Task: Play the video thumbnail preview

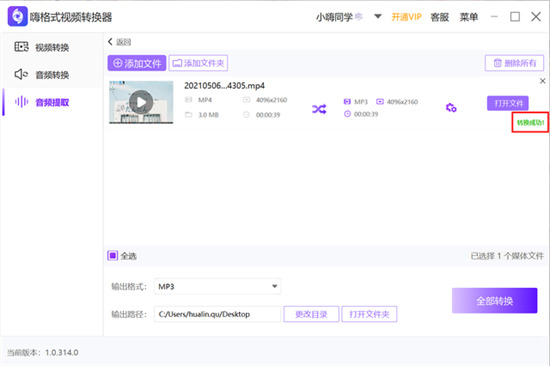Action: pos(141,102)
